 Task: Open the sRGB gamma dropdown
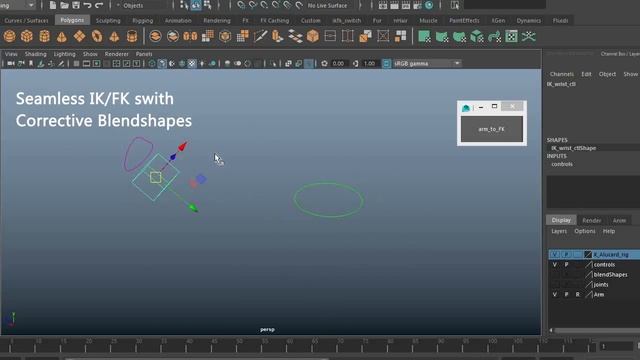(x=427, y=64)
